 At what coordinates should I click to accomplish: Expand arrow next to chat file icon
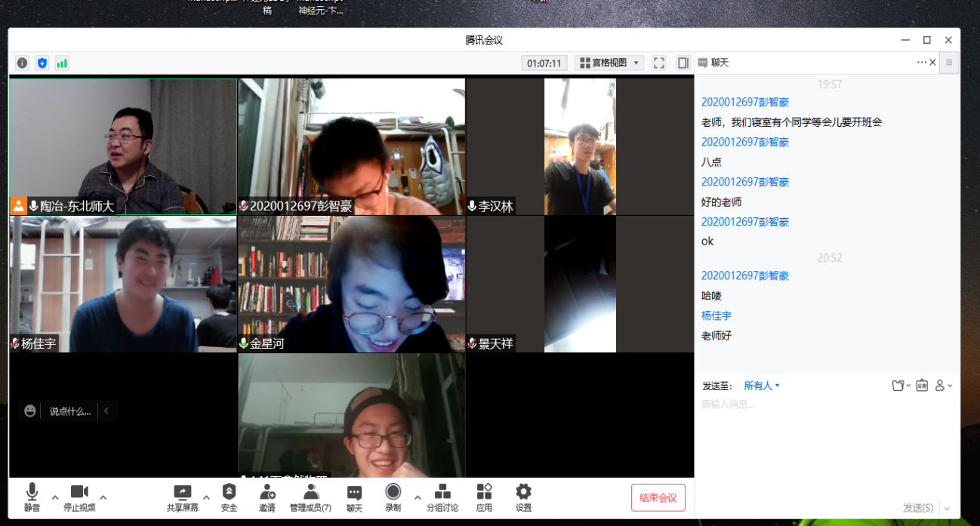coord(908,386)
